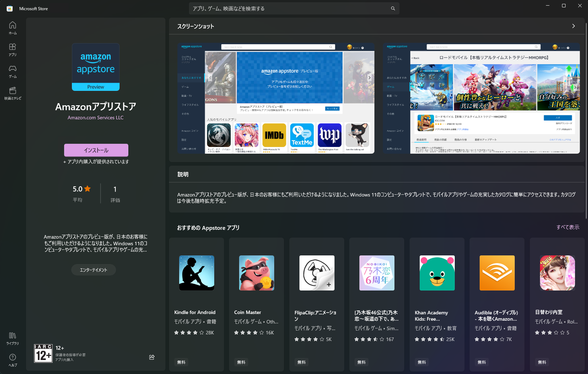This screenshot has width=588, height=374.
Task: Click the 1 評価 rating count
Action: pyautogui.click(x=115, y=193)
